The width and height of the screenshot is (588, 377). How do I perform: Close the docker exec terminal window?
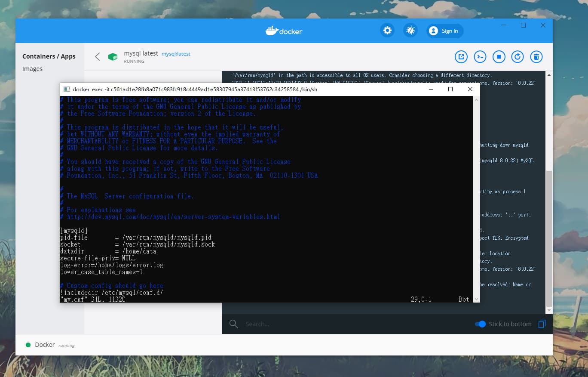(x=470, y=89)
